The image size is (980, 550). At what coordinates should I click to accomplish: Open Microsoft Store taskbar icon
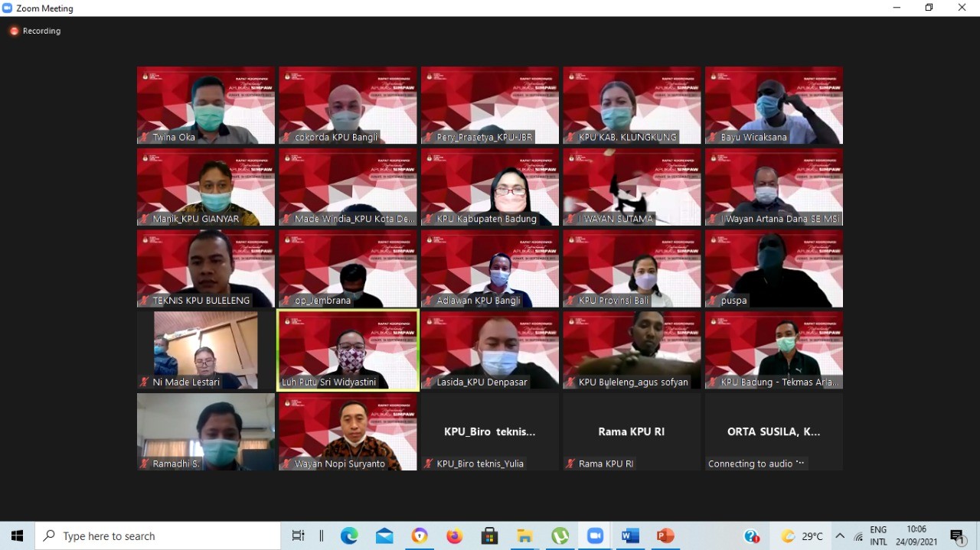[490, 536]
